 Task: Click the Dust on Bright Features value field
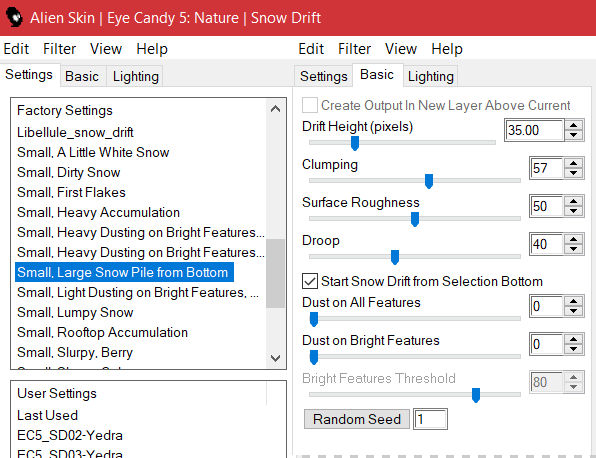tap(547, 344)
